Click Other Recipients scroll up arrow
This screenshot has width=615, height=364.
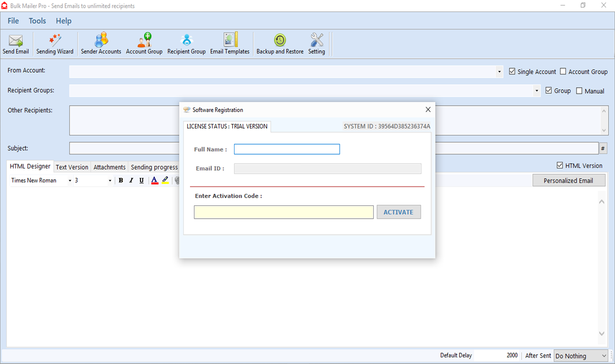click(x=603, y=111)
